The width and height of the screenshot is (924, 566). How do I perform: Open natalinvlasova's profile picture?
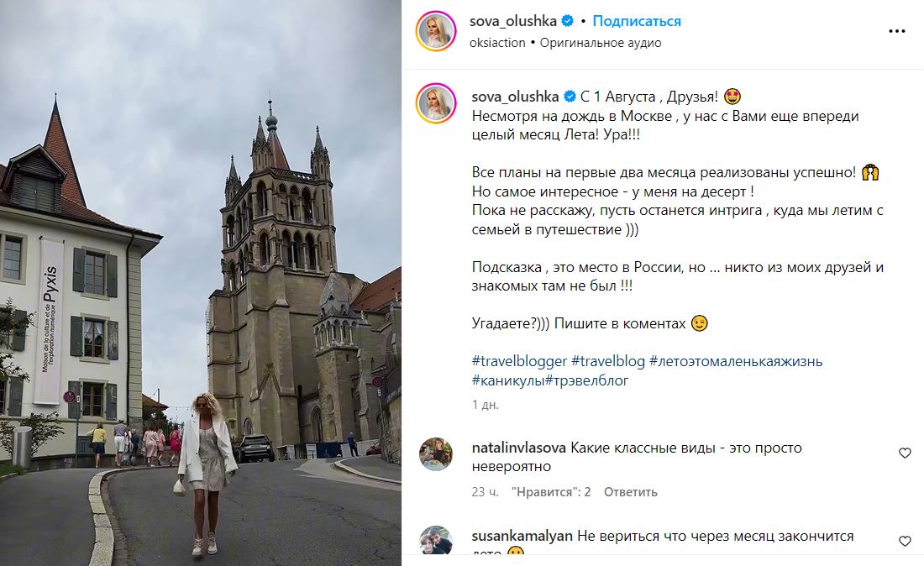(x=435, y=454)
